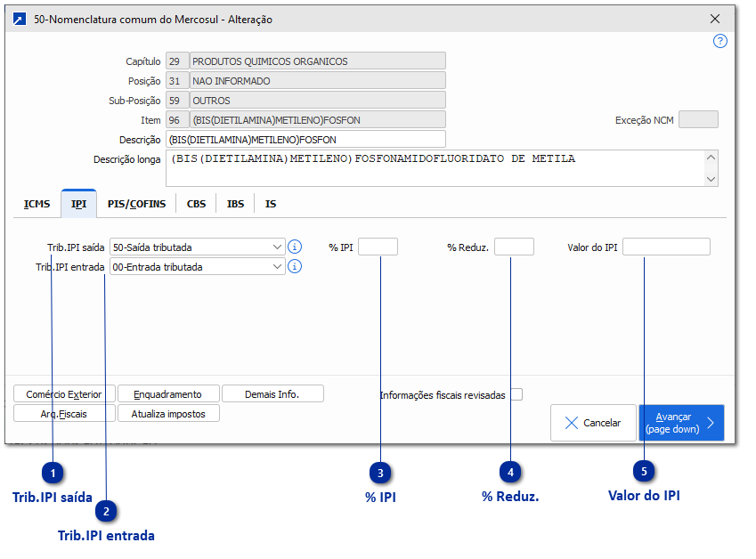This screenshot has width=756, height=559.
Task: Click numbered marker 5 for Valor do IPI
Action: pyautogui.click(x=644, y=470)
